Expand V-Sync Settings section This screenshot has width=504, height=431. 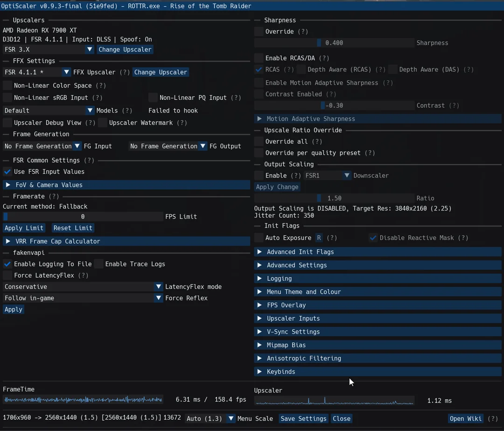tap(378, 332)
